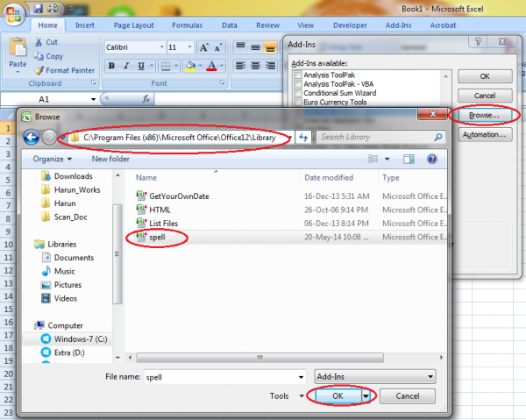
Task: Click the Cut scissors icon
Action: [39, 42]
